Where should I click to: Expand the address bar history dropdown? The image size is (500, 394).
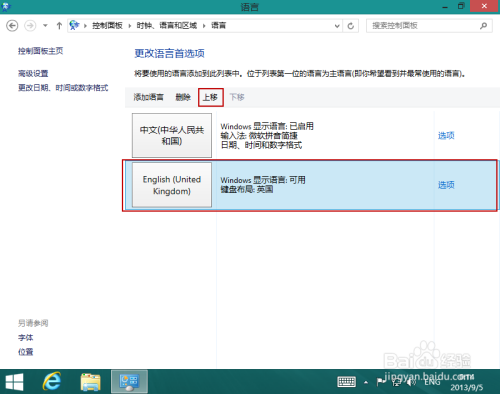point(337,26)
